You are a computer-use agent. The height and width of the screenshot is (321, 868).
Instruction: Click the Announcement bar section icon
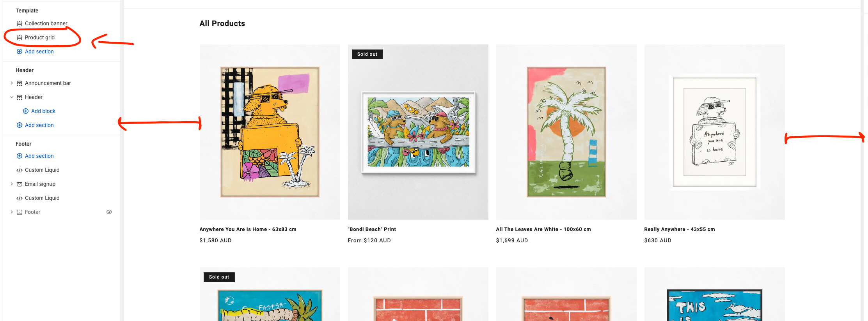[20, 83]
